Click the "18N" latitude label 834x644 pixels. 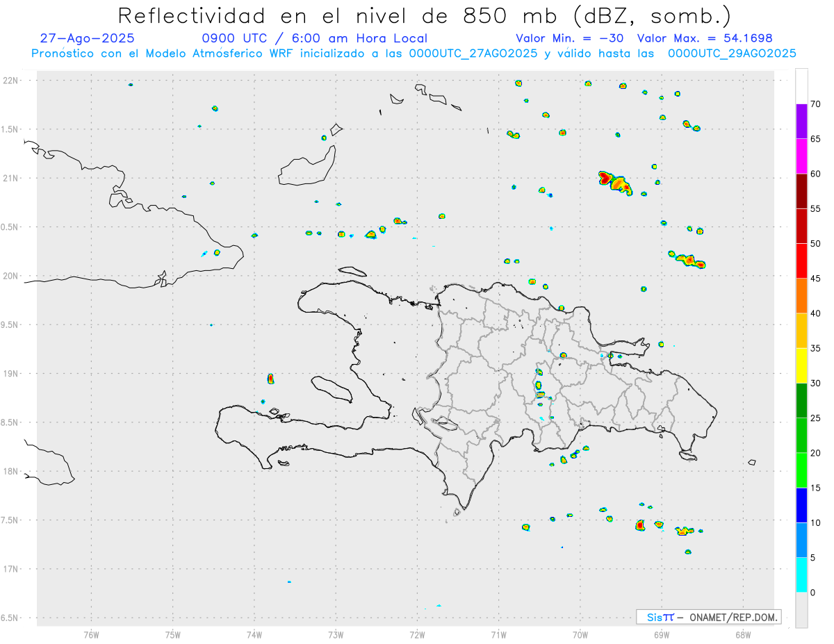(12, 471)
